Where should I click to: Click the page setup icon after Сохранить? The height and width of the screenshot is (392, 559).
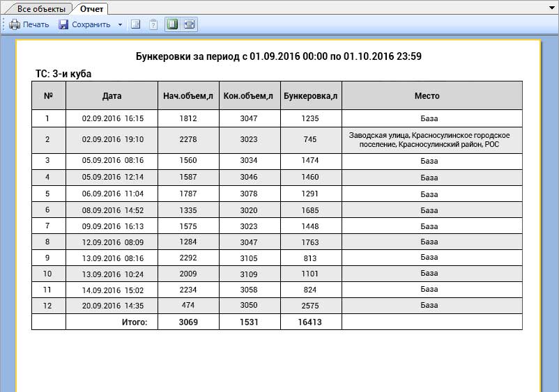point(136,24)
